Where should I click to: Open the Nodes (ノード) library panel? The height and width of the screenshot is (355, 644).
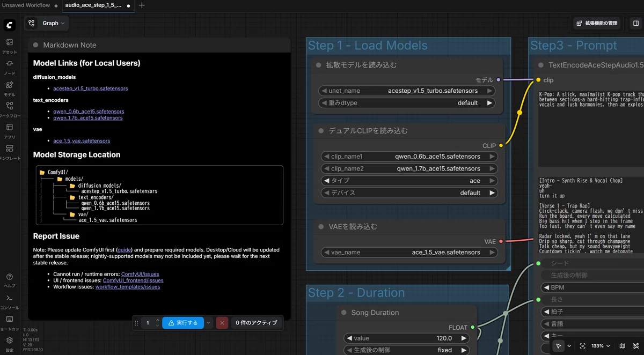pyautogui.click(x=10, y=66)
